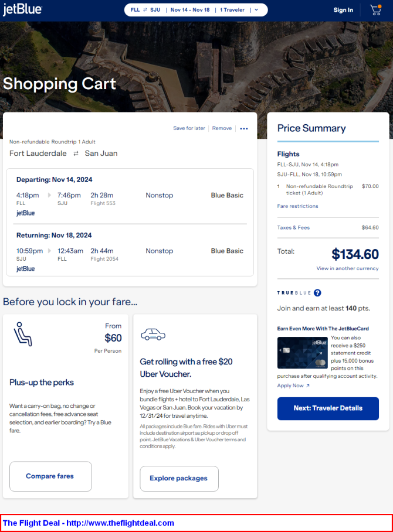Open the three-dots more options menu

tap(244, 128)
